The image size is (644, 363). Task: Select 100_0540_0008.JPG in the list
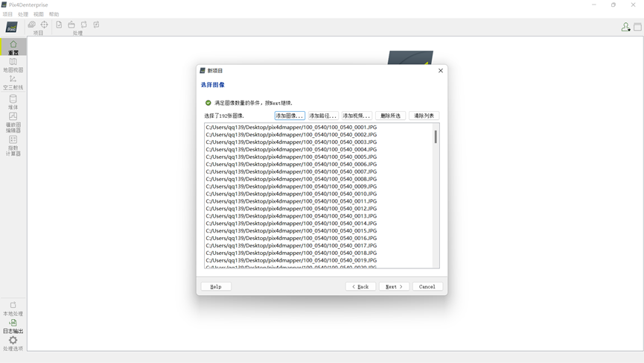pyautogui.click(x=291, y=179)
